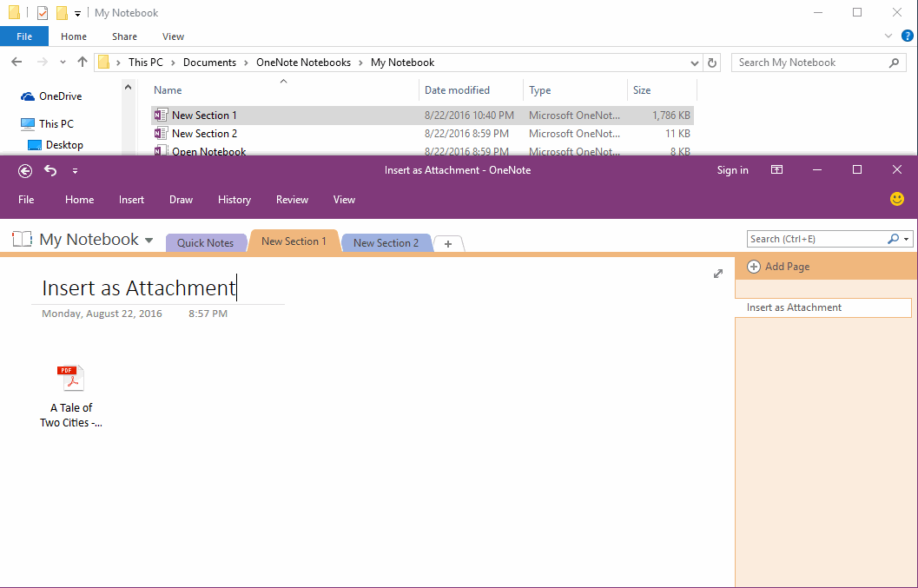The height and width of the screenshot is (588, 918).
Task: Click the New folder icon in Explorer title bar
Action: (62, 12)
